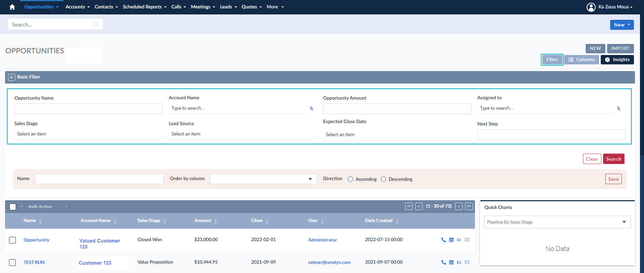Select Ascending direction
Viewport: 644px width, 273px height.
(x=351, y=179)
